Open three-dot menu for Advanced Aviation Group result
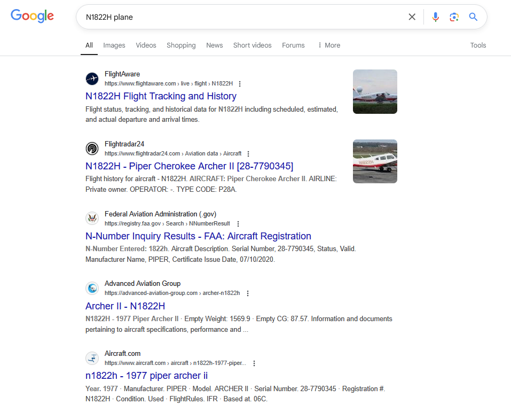Screen dimensions: 511x420 pyautogui.click(x=248, y=293)
